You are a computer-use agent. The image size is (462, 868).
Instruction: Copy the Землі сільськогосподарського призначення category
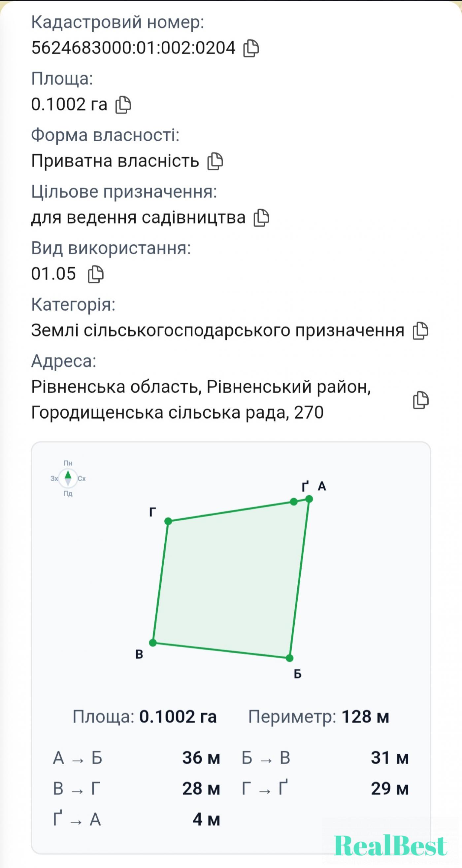click(x=420, y=330)
